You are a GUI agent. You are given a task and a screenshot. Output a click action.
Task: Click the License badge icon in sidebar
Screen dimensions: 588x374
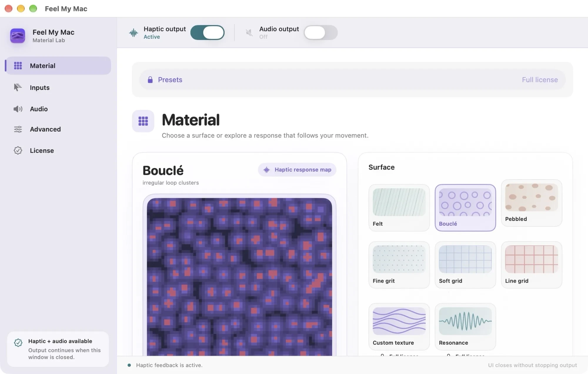click(18, 150)
